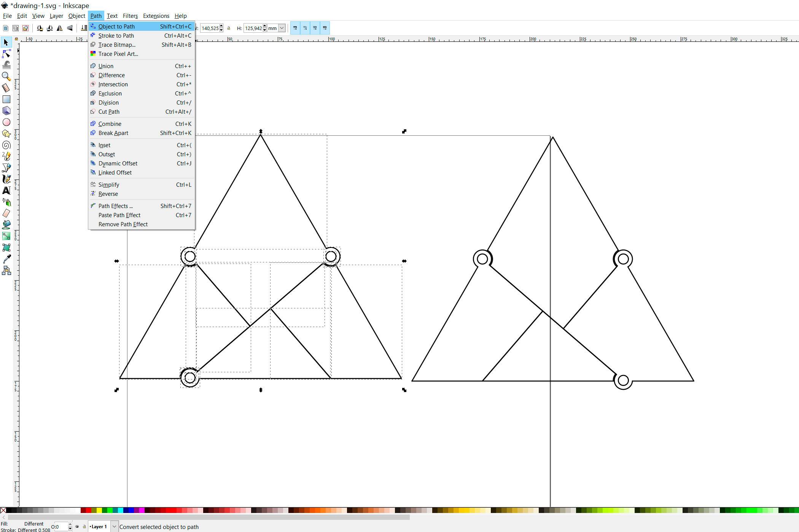Click the width input field
799x532 pixels.
(x=210, y=28)
